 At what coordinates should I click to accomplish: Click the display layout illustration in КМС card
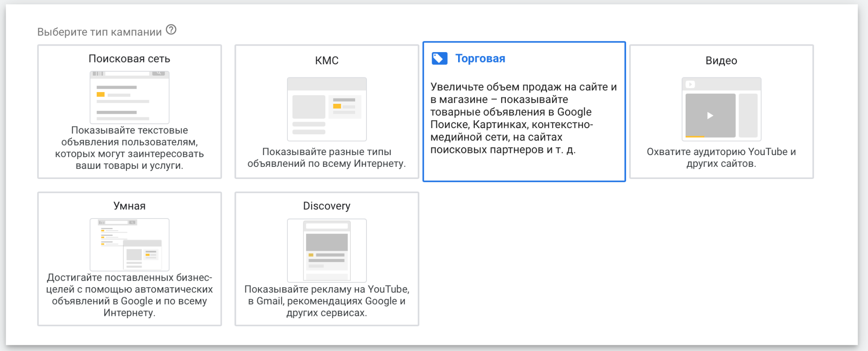327,109
